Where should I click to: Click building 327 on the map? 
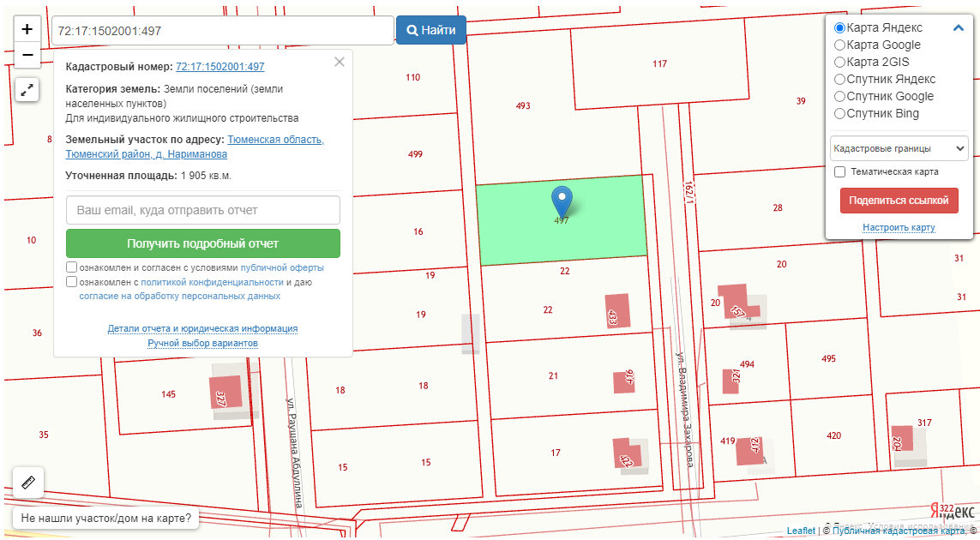(225, 391)
